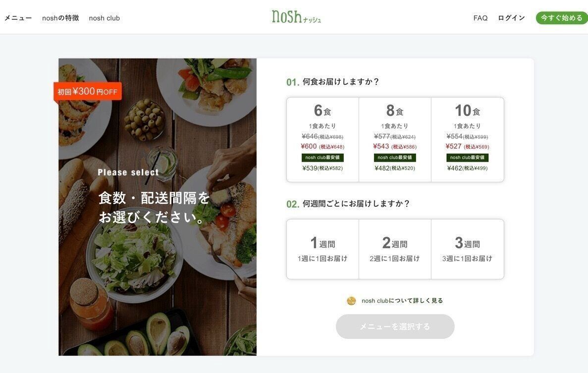Open the FAQ link
The height and width of the screenshot is (373, 588).
pos(481,18)
